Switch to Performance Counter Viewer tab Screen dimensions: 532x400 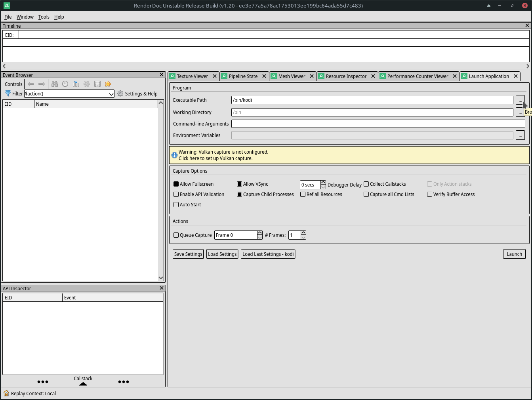[418, 76]
